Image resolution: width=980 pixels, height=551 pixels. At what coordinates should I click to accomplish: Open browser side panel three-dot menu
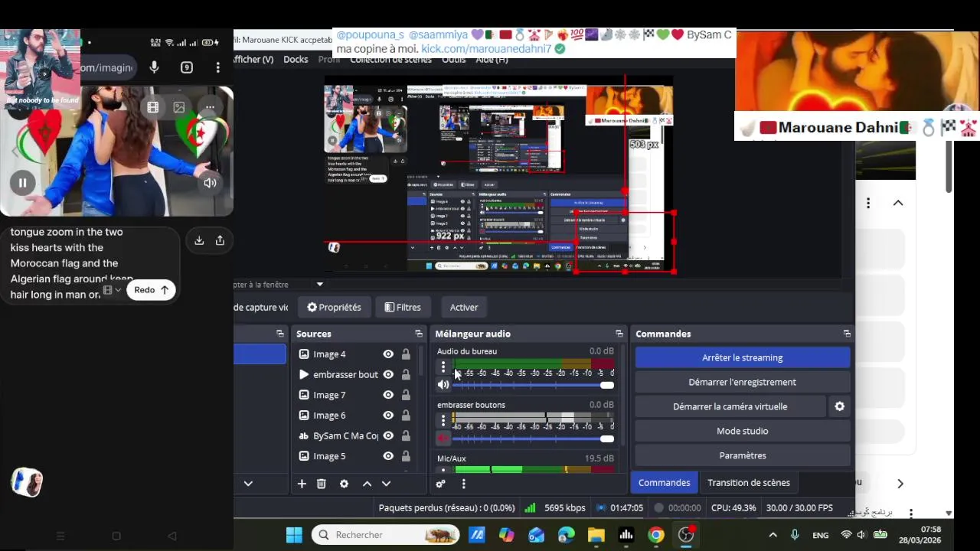[868, 203]
